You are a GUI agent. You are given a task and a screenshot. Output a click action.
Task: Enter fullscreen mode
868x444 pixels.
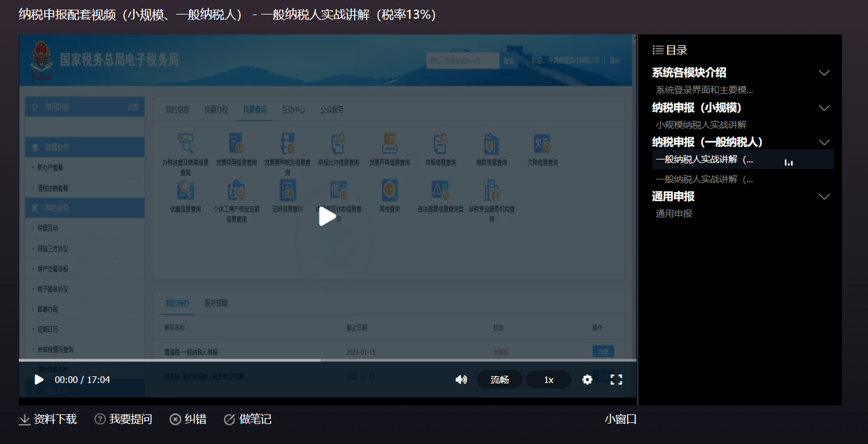pyautogui.click(x=616, y=379)
